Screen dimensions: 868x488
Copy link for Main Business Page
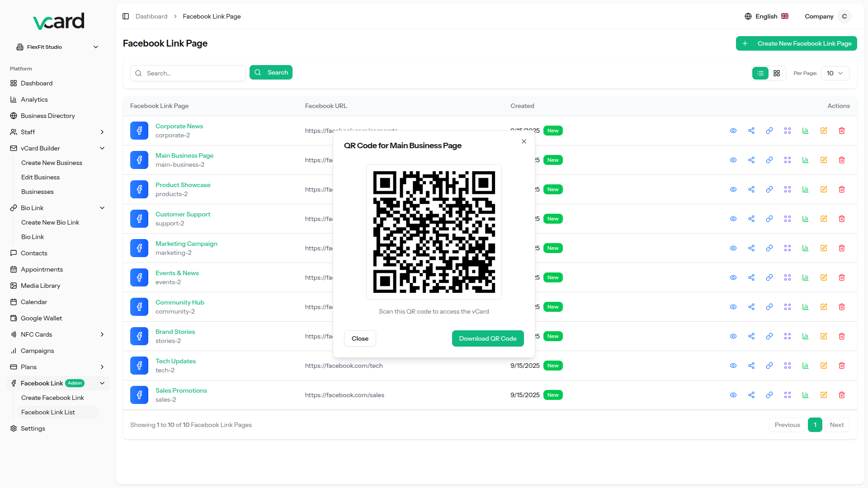769,160
